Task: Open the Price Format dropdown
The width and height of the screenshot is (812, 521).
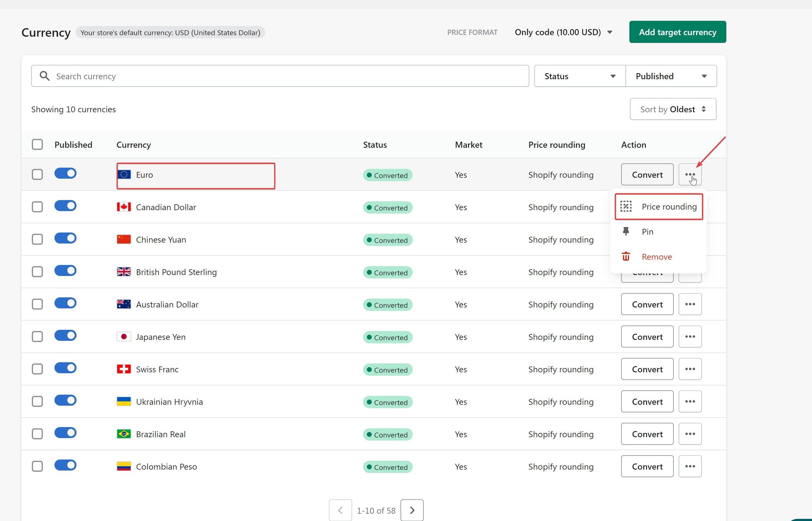Action: coord(564,32)
